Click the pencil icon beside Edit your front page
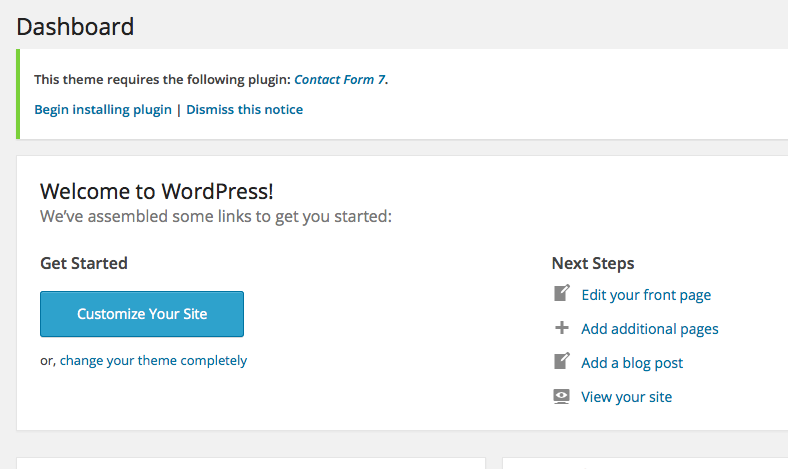Viewport: 788px width, 469px height. point(562,294)
